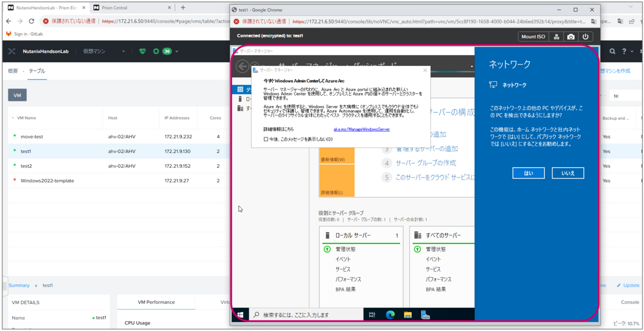Reload the Prism Element page
This screenshot has width=644, height=331.
pyautogui.click(x=32, y=21)
